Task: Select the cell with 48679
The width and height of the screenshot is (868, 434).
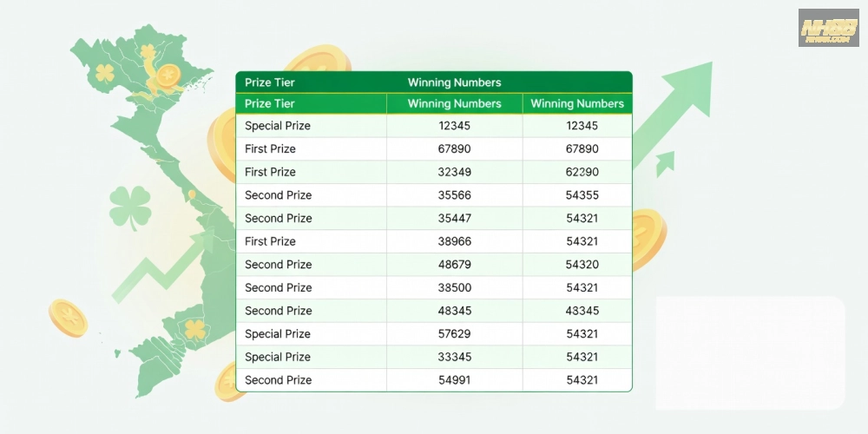Action: point(455,265)
